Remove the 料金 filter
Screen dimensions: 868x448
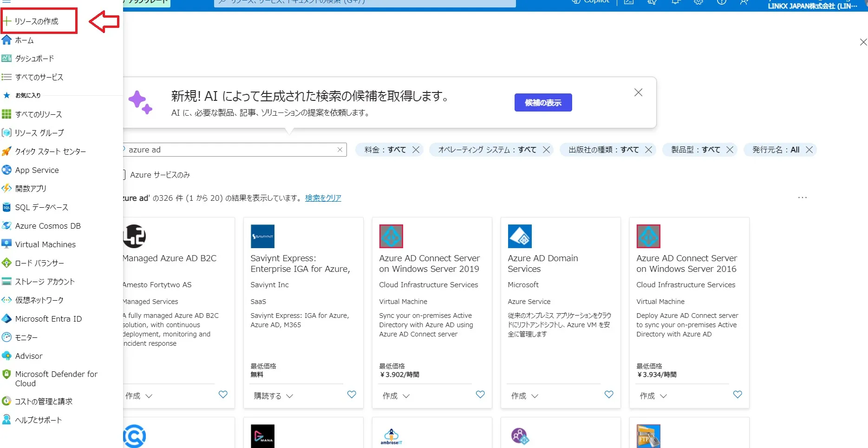pos(416,150)
